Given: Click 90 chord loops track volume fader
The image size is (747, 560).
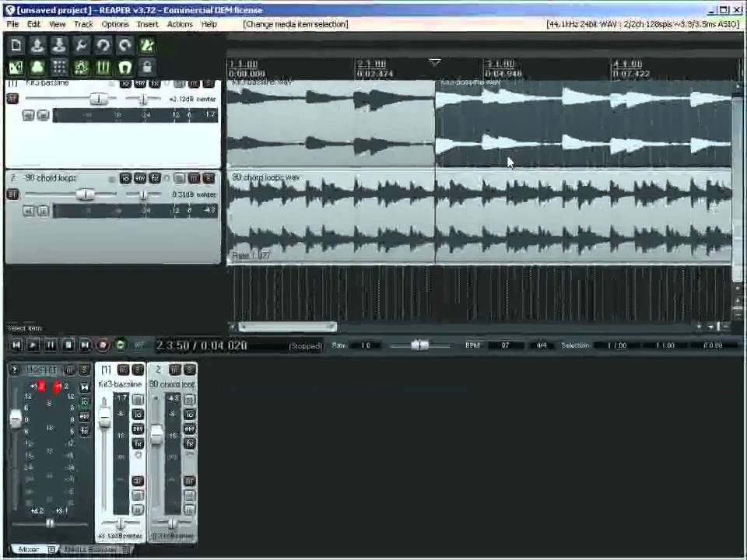Looking at the screenshot, I should point(86,194).
